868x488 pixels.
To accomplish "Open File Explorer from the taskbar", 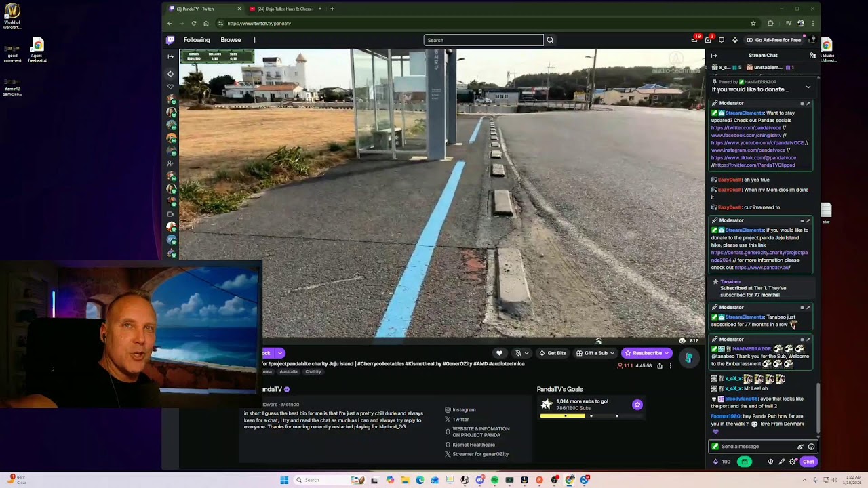I will pyautogui.click(x=405, y=480).
